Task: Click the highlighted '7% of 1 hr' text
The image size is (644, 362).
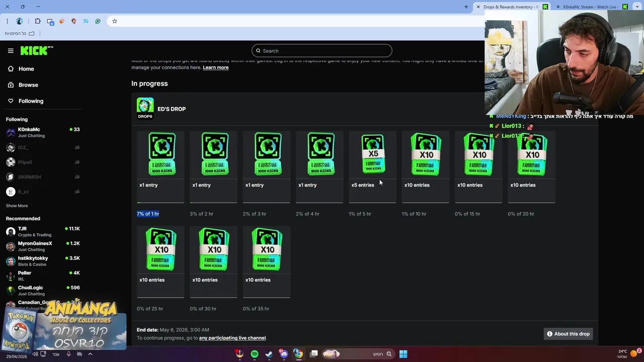Action: 148,214
